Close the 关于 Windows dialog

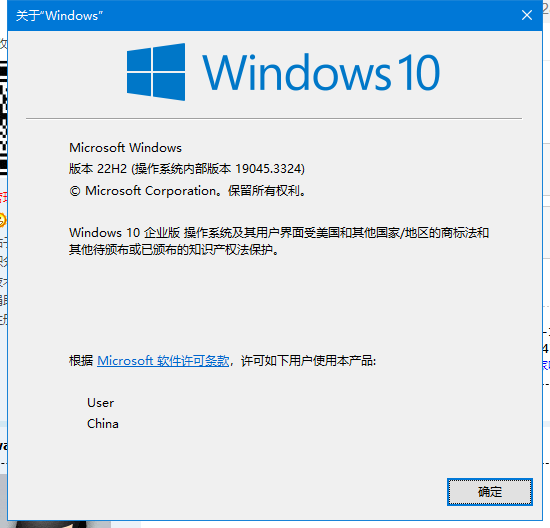pos(526,15)
